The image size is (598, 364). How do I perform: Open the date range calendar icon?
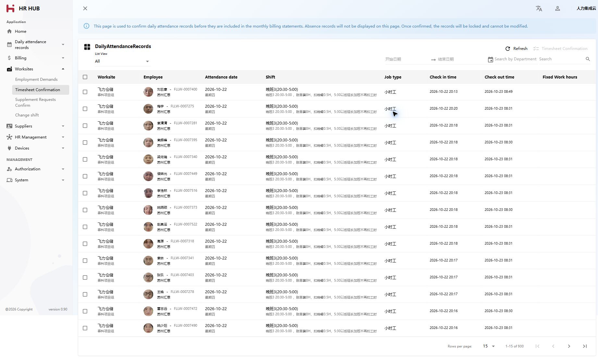point(490,59)
